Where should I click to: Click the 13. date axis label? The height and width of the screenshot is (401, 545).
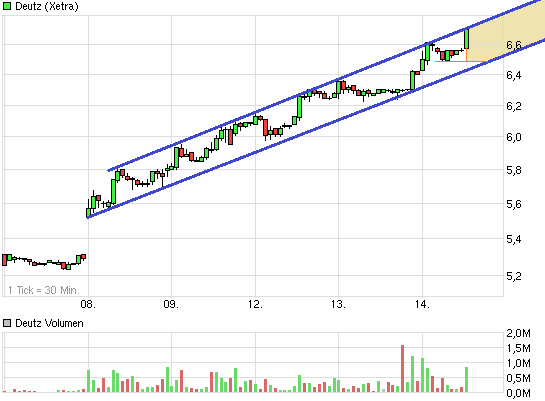pyautogui.click(x=338, y=304)
